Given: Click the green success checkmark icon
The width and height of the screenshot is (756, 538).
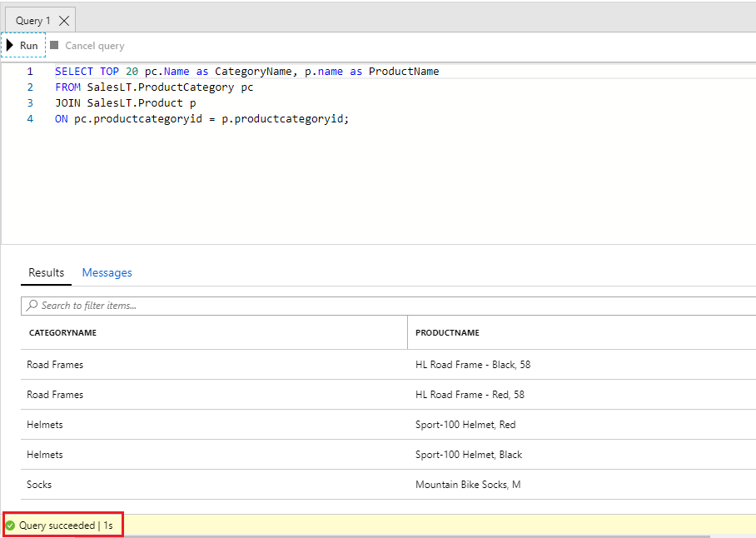Looking at the screenshot, I should (12, 525).
